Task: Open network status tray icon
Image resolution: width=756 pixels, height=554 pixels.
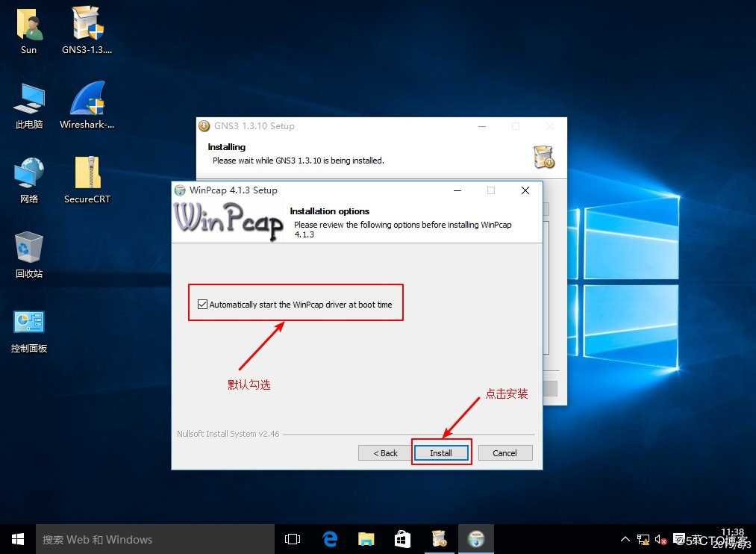Action: 643,540
